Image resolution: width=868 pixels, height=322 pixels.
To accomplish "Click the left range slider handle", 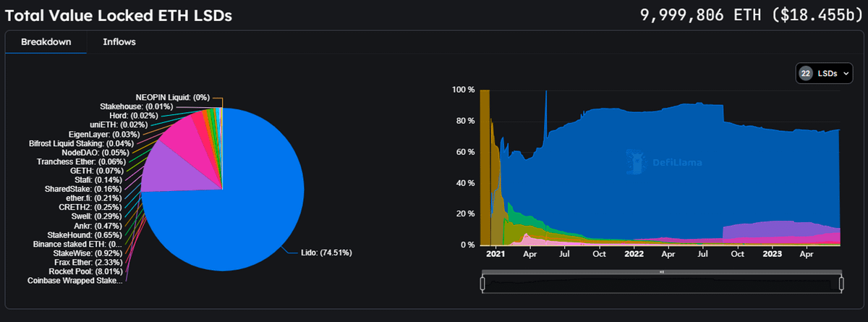I will click(x=482, y=284).
